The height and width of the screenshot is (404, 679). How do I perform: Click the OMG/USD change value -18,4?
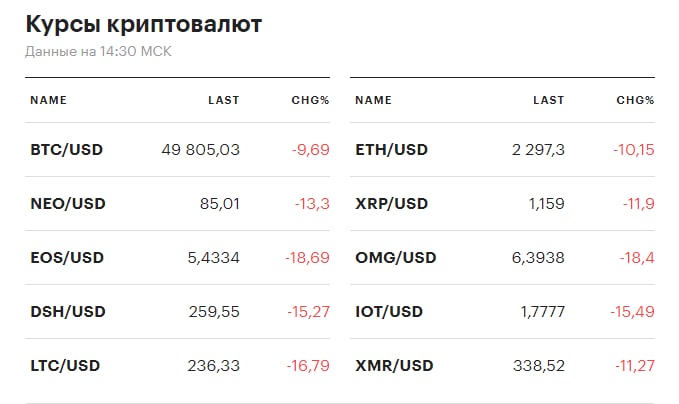pos(636,258)
